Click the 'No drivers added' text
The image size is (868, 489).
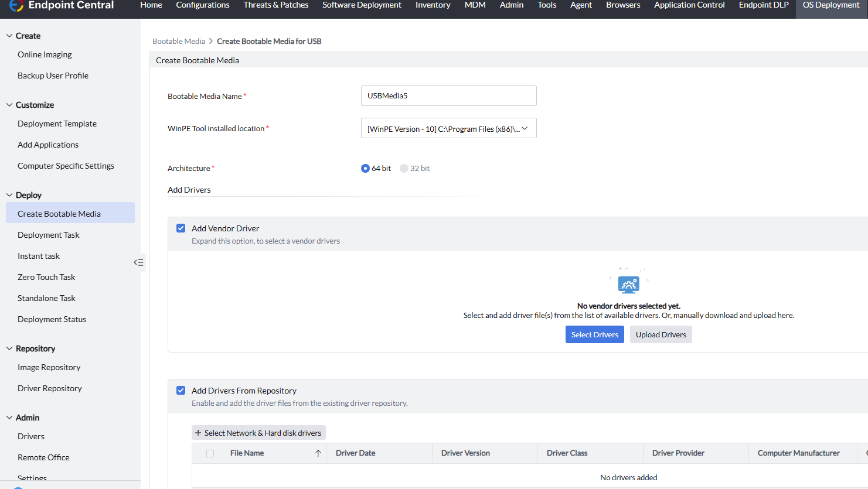click(629, 477)
